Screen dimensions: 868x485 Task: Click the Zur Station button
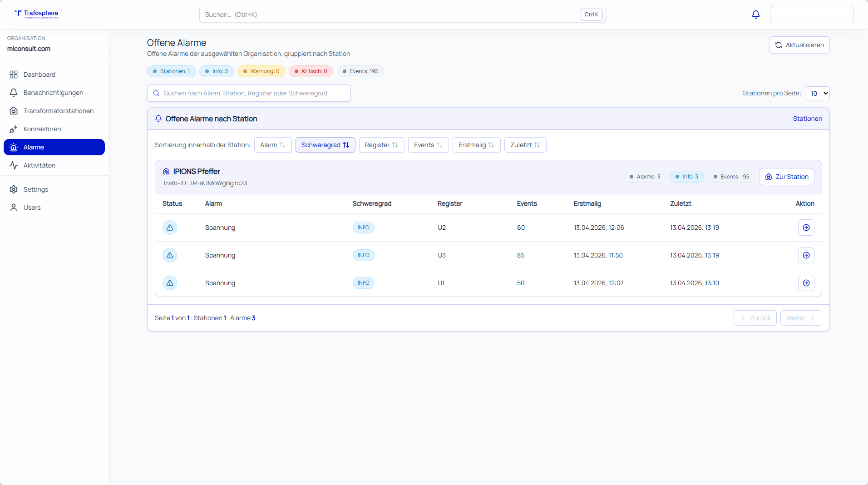pos(786,177)
